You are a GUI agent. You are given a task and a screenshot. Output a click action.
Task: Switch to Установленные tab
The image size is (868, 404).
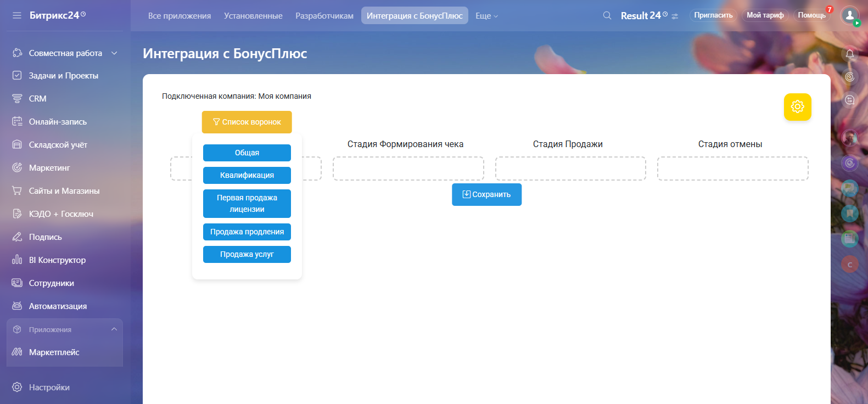tap(253, 16)
